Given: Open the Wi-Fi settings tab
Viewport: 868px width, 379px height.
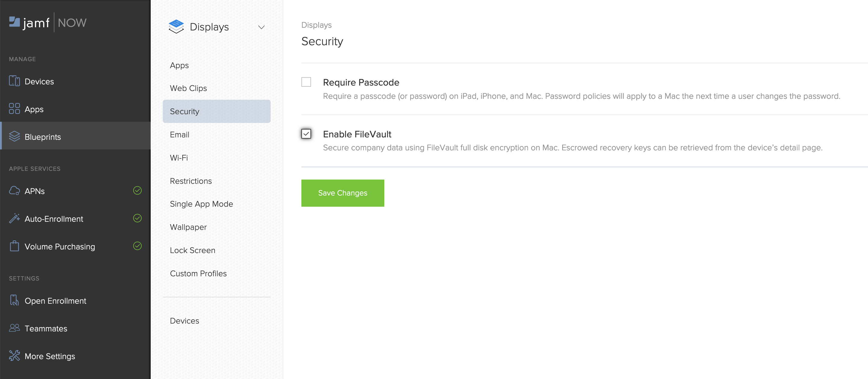Looking at the screenshot, I should coord(179,157).
